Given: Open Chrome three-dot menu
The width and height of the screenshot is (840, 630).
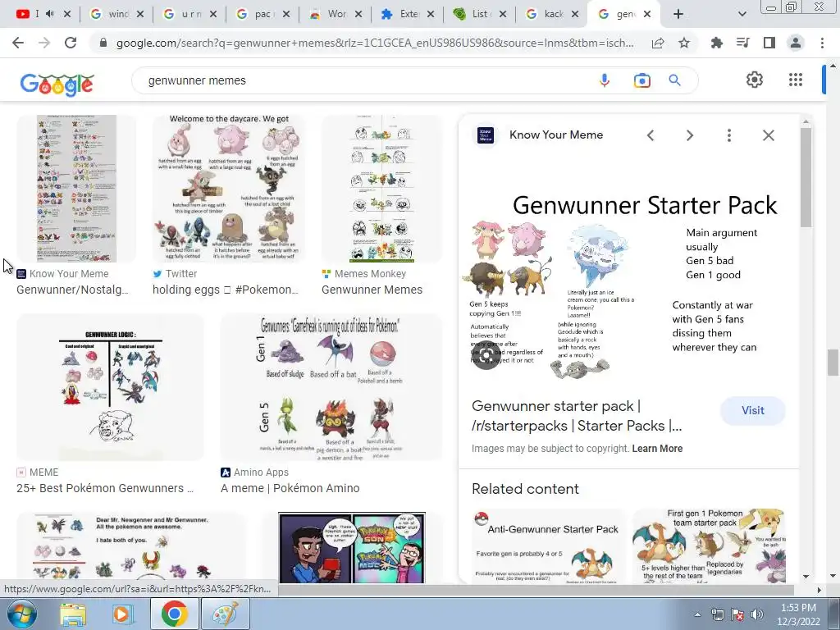Looking at the screenshot, I should [822, 43].
